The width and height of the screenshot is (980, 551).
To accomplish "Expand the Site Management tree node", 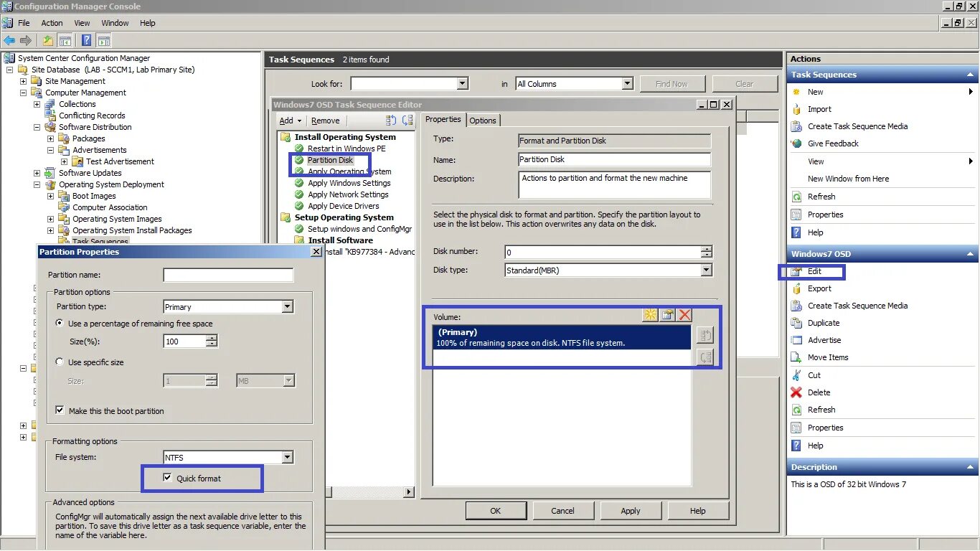I will point(23,81).
